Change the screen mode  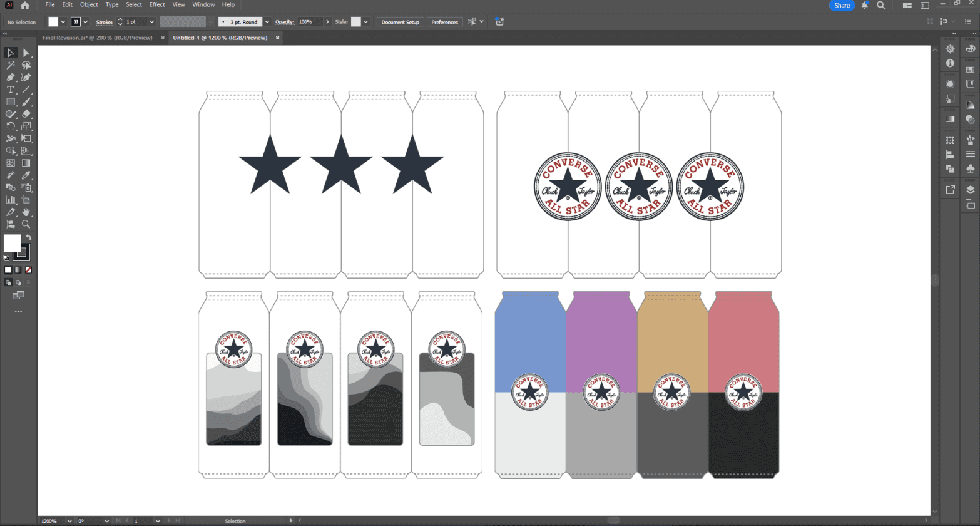[18, 296]
